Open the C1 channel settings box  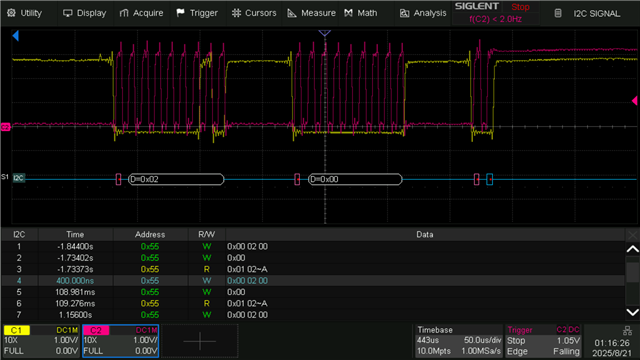(x=41, y=341)
